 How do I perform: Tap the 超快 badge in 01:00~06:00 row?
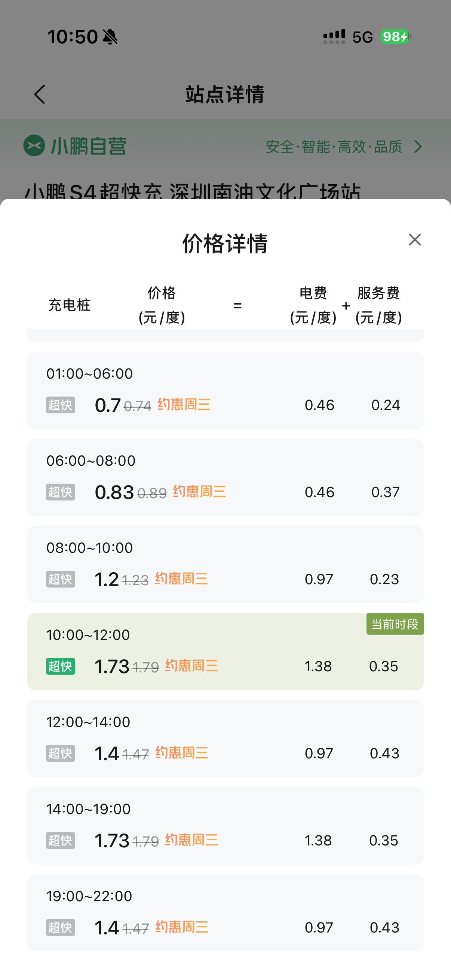(60, 405)
